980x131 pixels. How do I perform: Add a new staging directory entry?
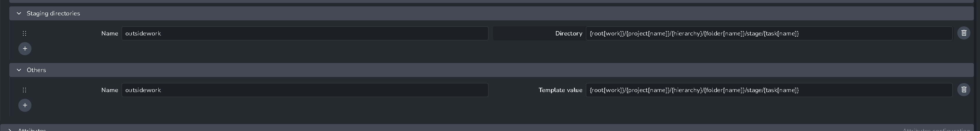point(25,49)
